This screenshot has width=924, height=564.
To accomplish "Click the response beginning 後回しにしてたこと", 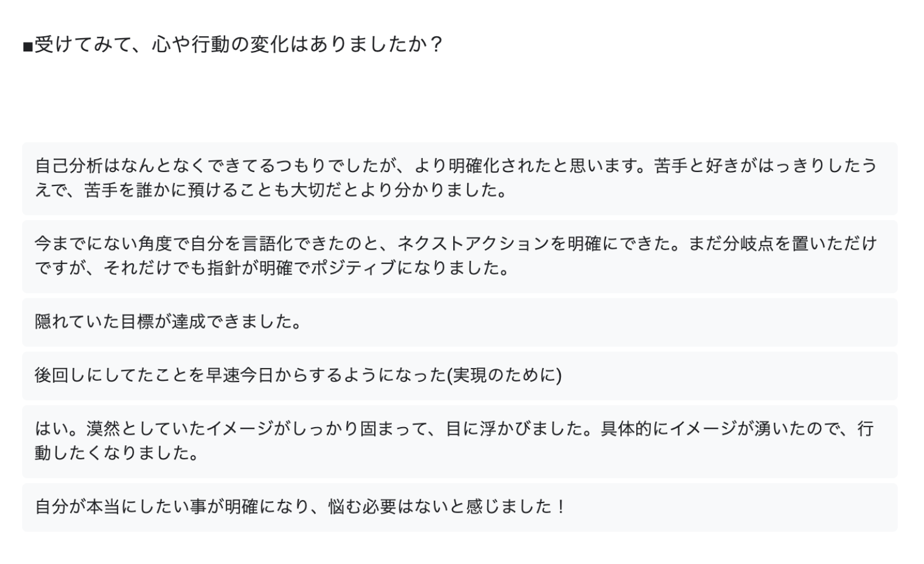I will [x=460, y=376].
